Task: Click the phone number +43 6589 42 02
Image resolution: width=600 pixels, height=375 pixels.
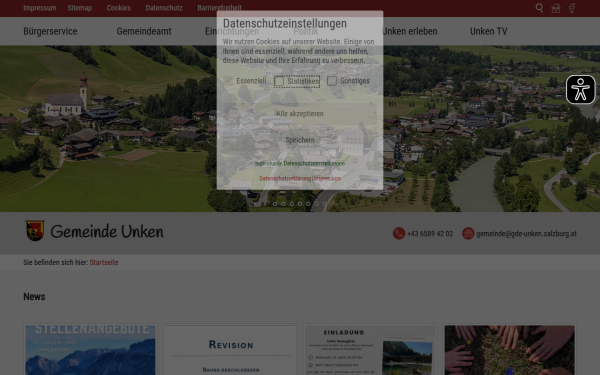Action: 430,233
